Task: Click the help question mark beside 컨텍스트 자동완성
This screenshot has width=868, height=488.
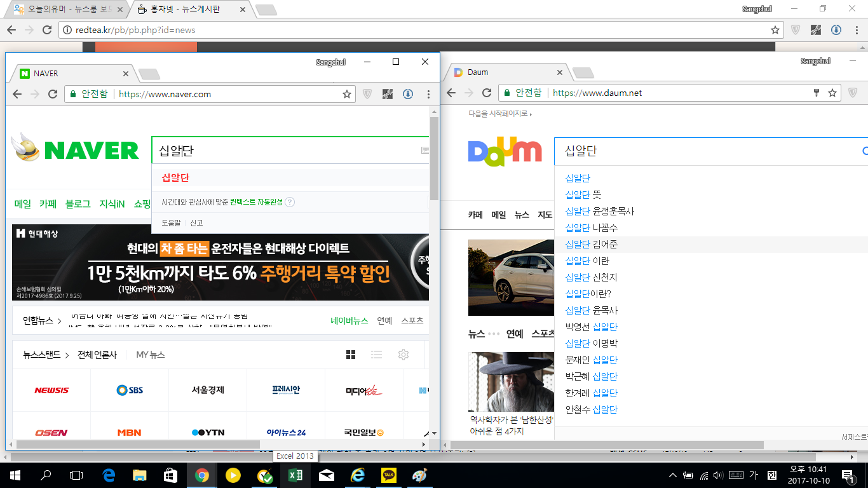Action: (290, 202)
